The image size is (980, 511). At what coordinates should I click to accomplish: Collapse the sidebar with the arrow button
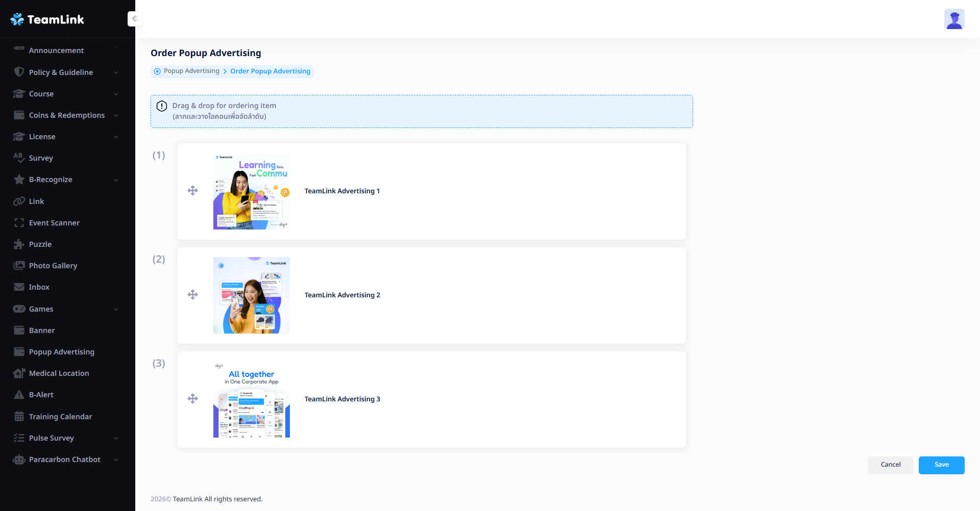pos(135,19)
